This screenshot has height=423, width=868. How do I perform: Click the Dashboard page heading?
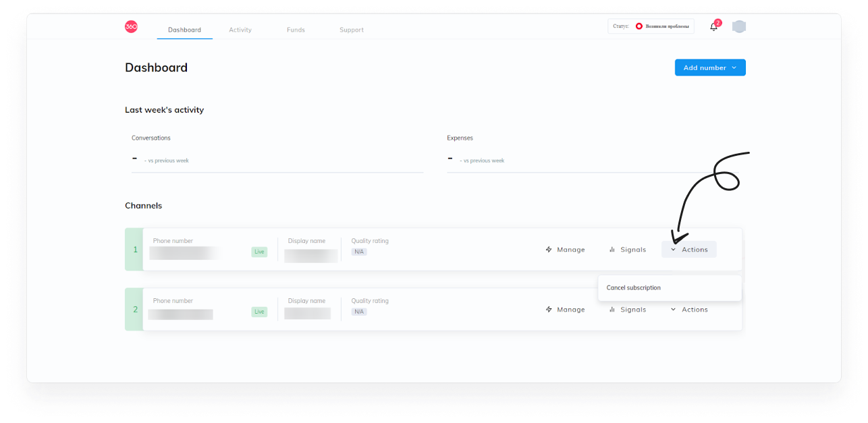pyautogui.click(x=156, y=67)
